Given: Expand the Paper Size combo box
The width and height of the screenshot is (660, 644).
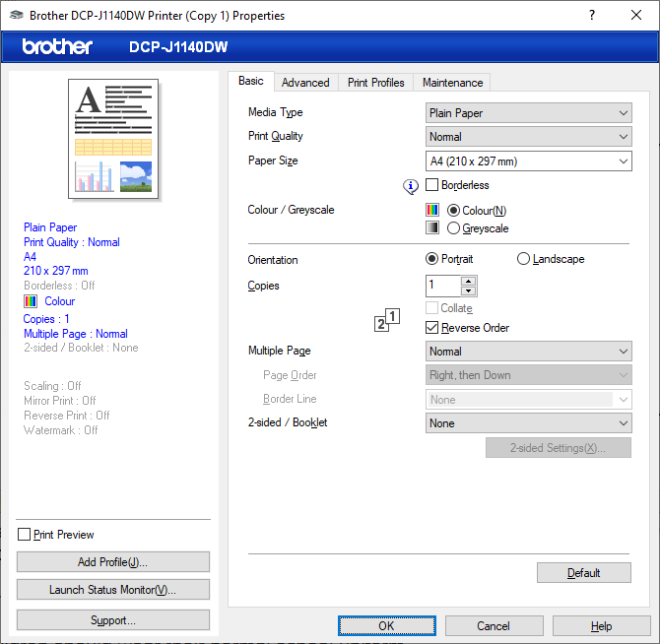Looking at the screenshot, I should [x=528, y=161].
